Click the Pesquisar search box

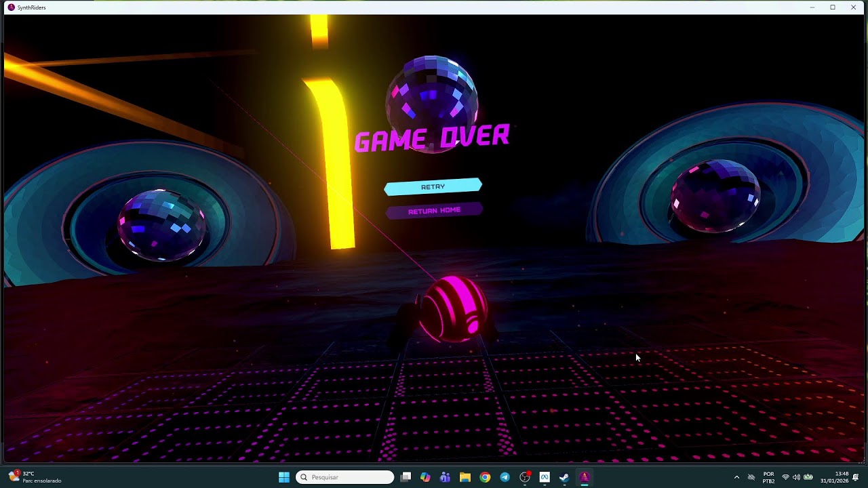344,477
